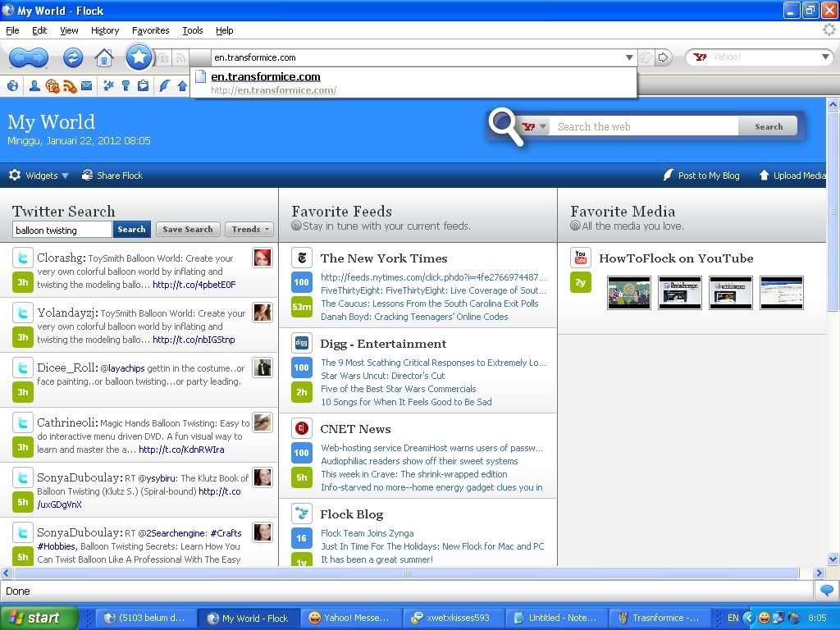Open Flock Team Joins Zynga link
Image resolution: width=840 pixels, height=630 pixels.
point(367,533)
